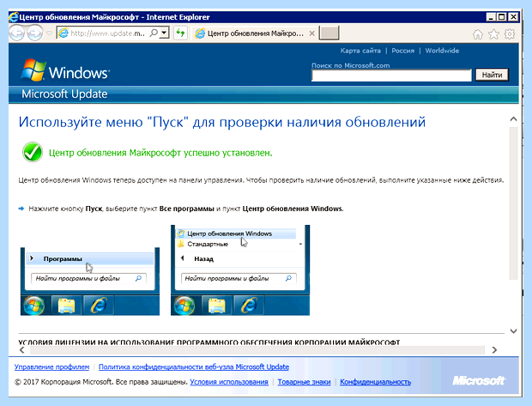Click the Internet Explorer icon in title bar
The height and width of the screenshot is (406, 532).
click(x=14, y=17)
